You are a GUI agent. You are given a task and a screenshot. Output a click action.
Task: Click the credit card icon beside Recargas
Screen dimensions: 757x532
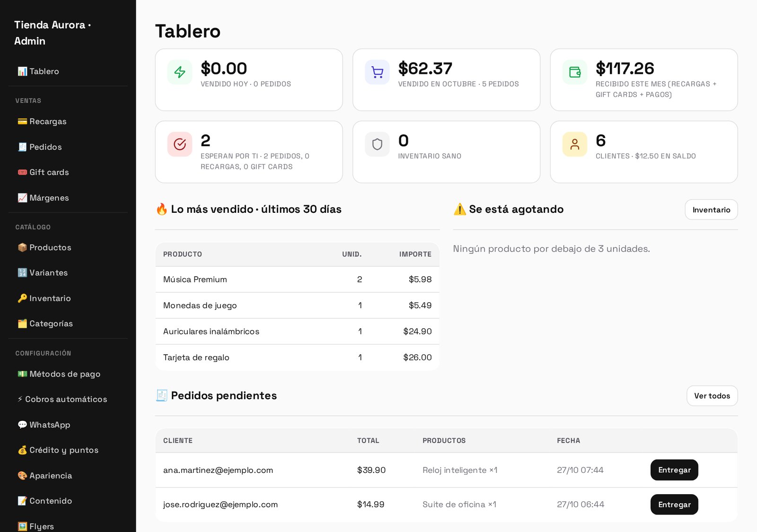[x=22, y=122]
